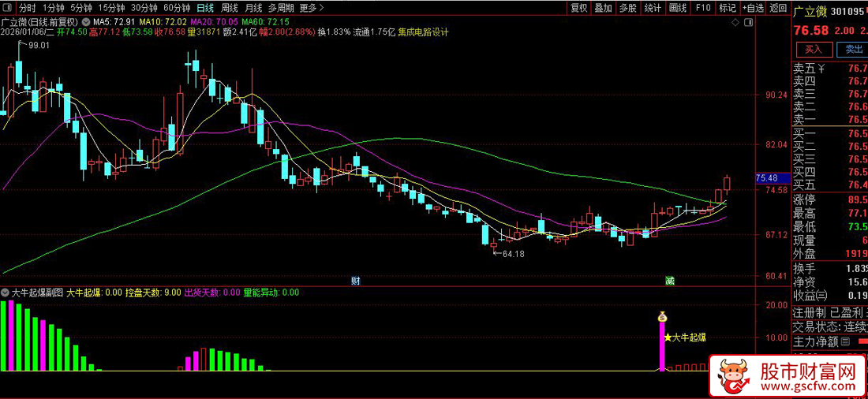Click stock code 301095

click(x=848, y=10)
